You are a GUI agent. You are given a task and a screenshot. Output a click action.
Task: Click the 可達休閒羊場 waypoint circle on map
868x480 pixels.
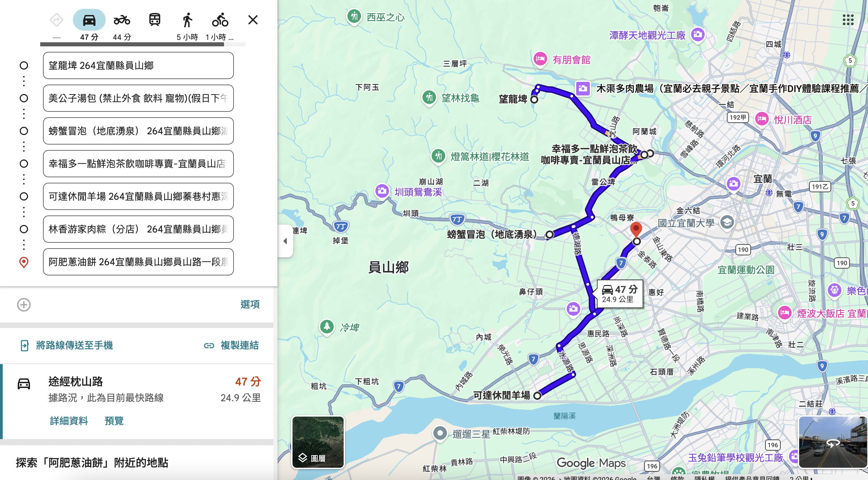click(537, 395)
